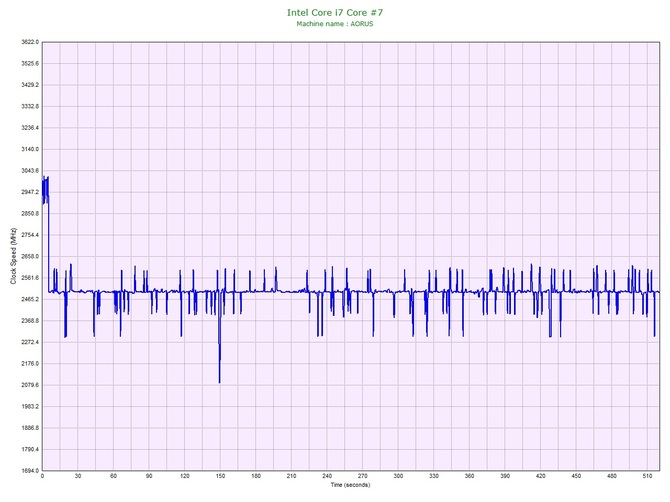Click the 2754.4 y-axis value
Image resolution: width=670 pixels, height=502 pixels.
coord(30,235)
